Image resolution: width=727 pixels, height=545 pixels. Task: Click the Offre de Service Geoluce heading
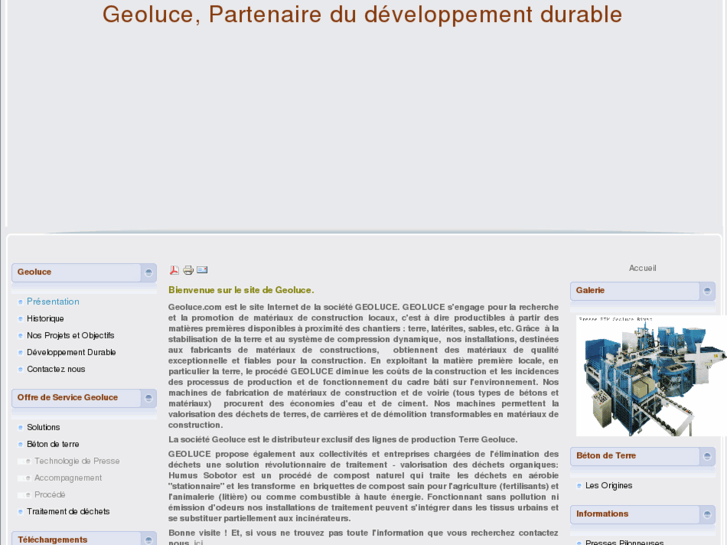click(x=68, y=398)
